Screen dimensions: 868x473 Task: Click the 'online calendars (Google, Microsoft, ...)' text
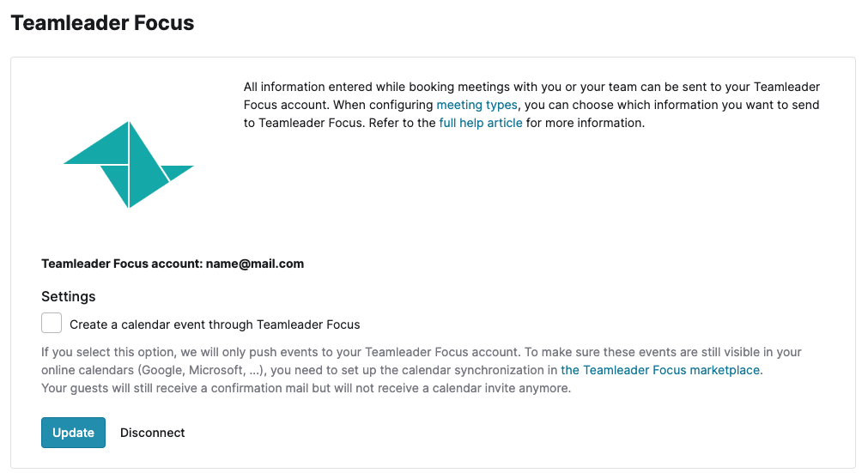pyautogui.click(x=152, y=370)
